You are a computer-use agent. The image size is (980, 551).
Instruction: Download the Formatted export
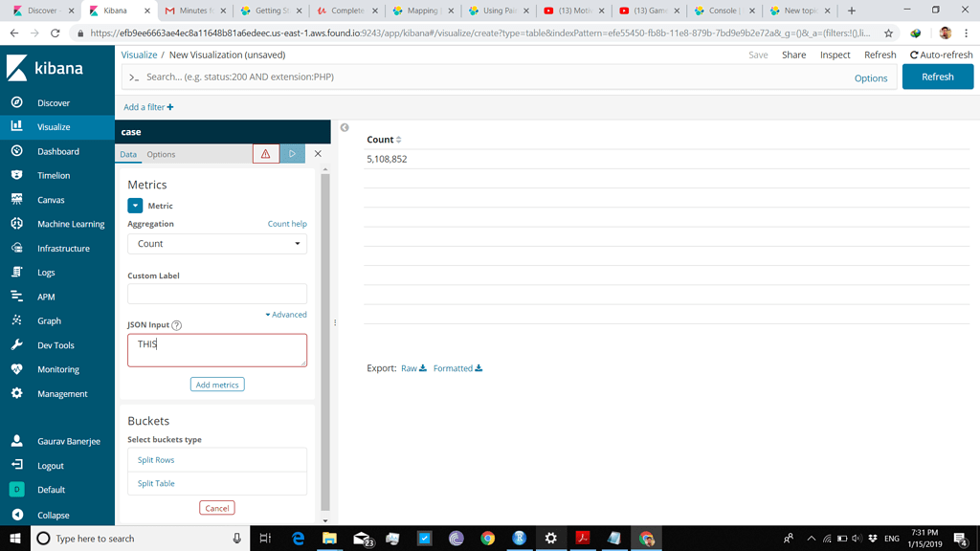(453, 367)
